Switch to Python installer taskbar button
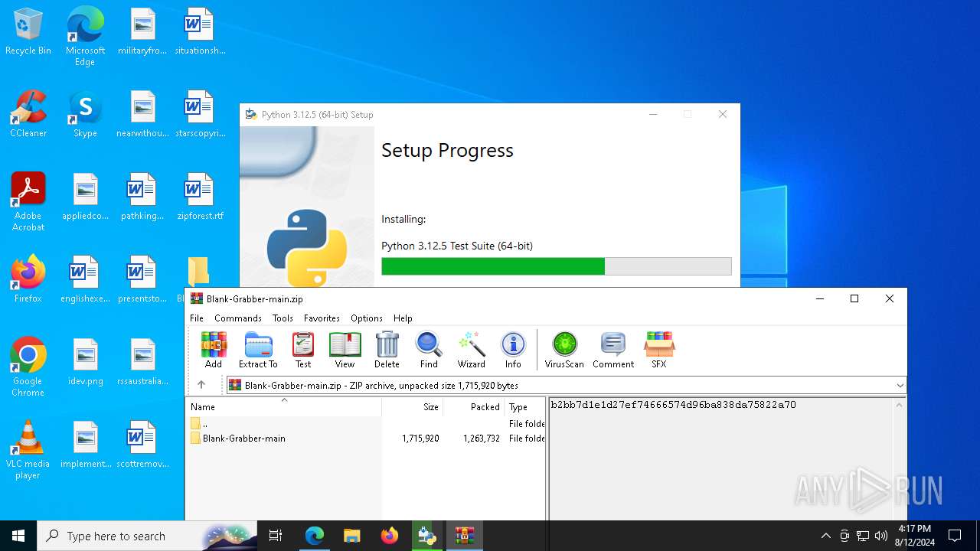 [x=427, y=536]
